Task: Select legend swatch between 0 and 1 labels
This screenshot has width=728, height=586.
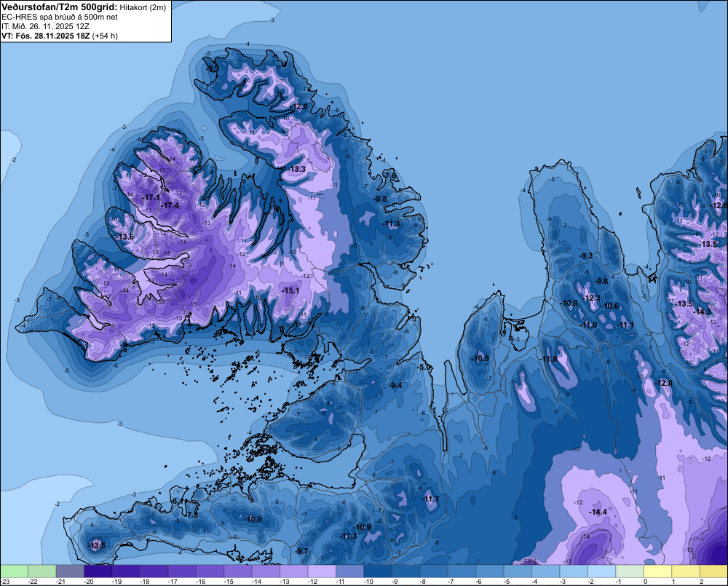Action: pos(658,571)
